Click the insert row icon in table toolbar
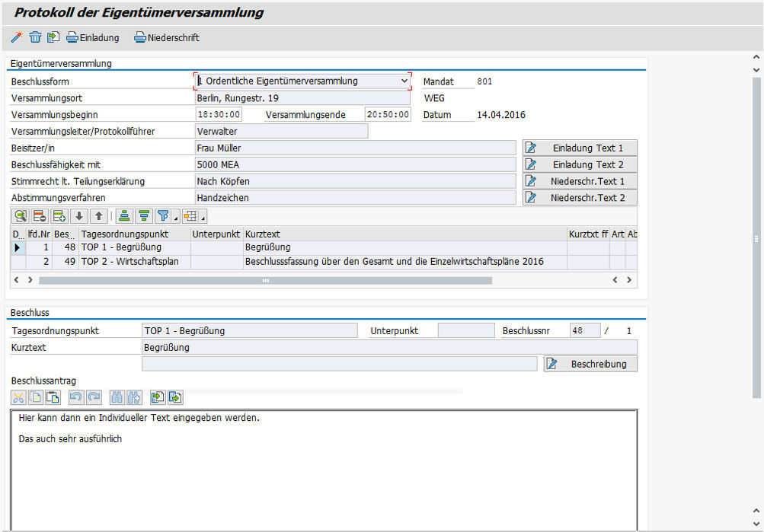The height and width of the screenshot is (532, 764). tap(59, 215)
